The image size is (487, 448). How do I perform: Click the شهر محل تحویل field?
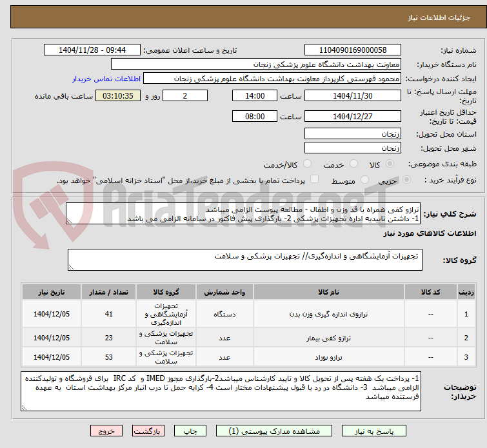(353, 148)
